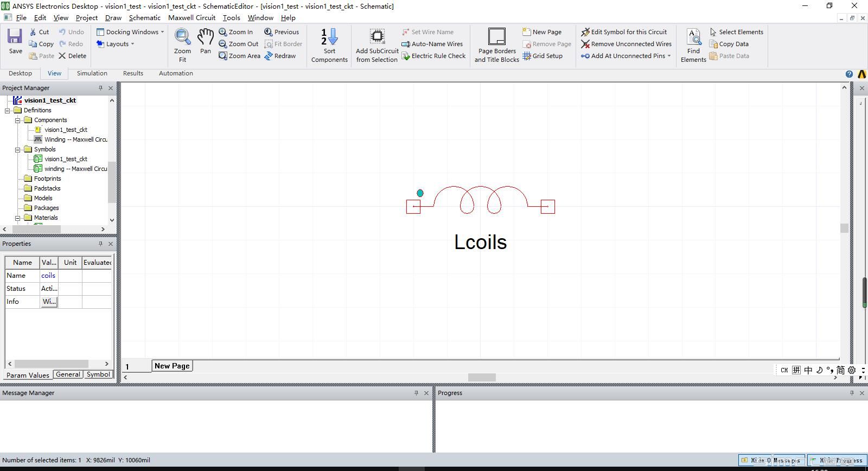Cut the selected element

(x=39, y=32)
